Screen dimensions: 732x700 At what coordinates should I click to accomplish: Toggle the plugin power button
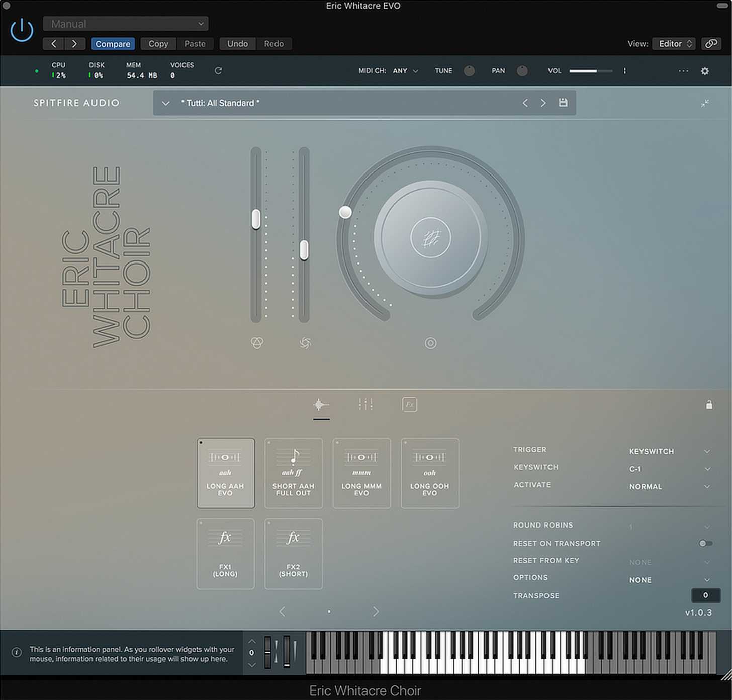[22, 30]
